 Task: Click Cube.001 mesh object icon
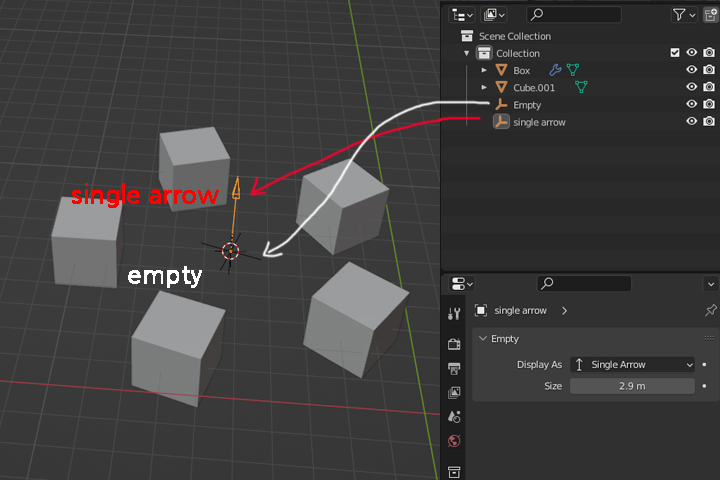point(501,87)
